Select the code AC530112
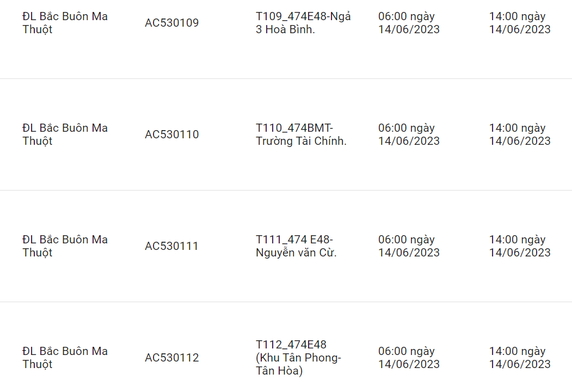This screenshot has width=572, height=392. pyautogui.click(x=171, y=358)
